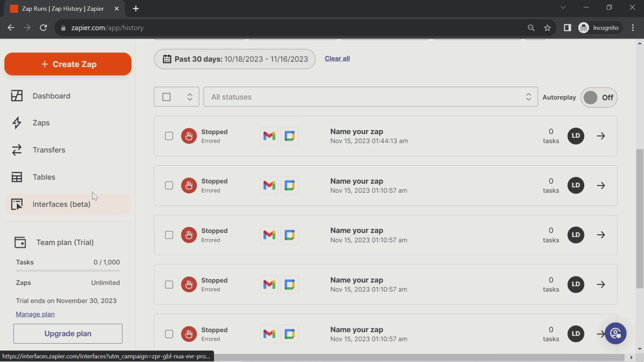Open the Past 30 days date filter
Screen dimensions: 644x362
234,59
